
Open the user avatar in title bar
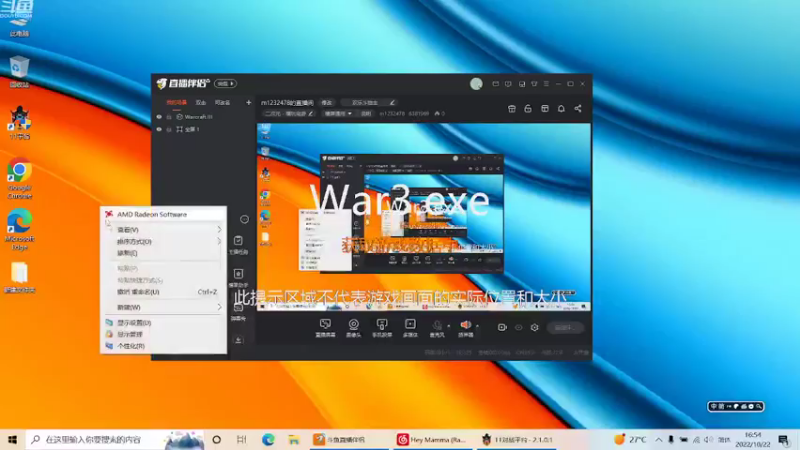coord(476,84)
